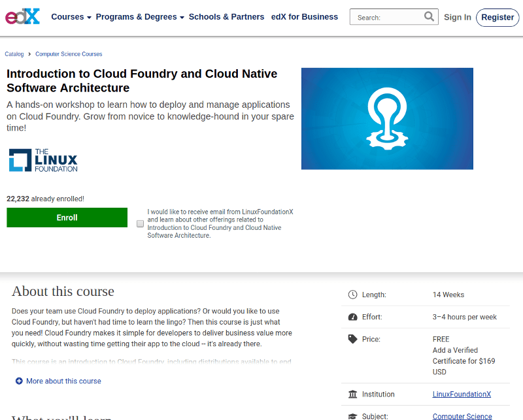523x420 pixels.
Task: Click the search magnifier icon
Action: [x=429, y=16]
